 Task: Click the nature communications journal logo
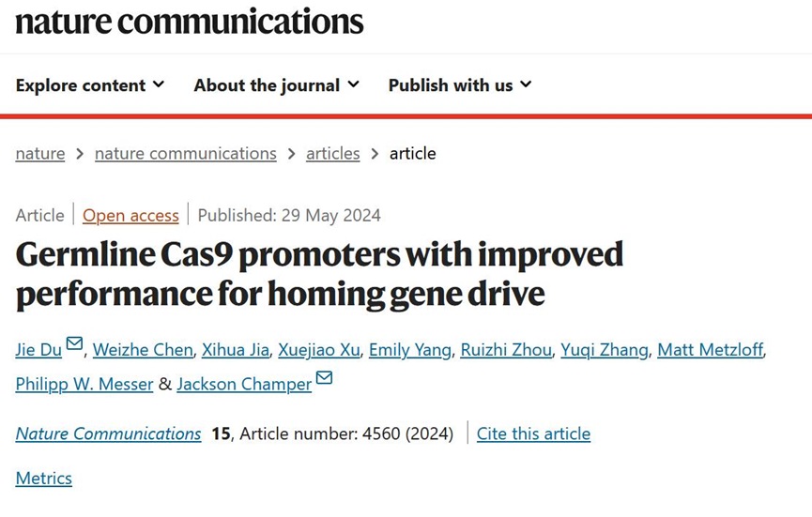tap(190, 21)
